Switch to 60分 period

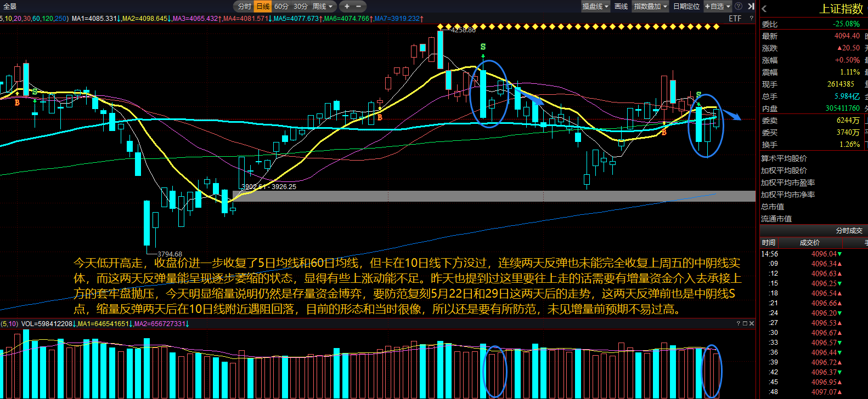coord(281,7)
